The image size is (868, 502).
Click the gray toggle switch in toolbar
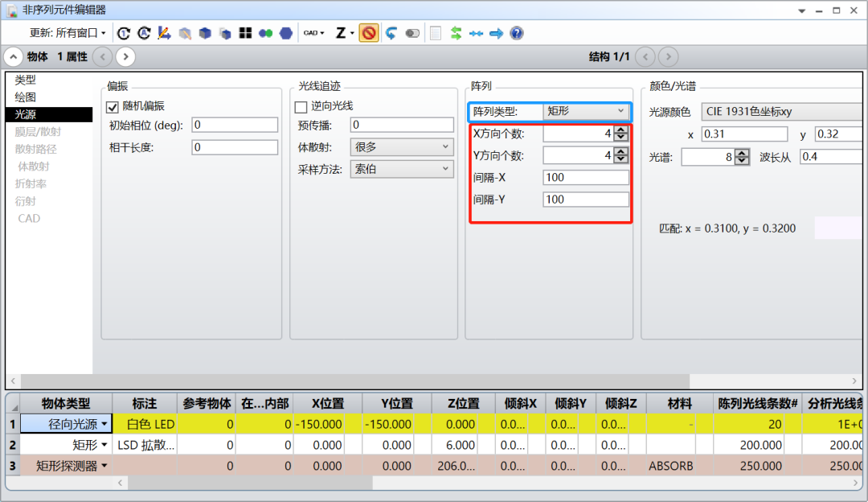412,33
